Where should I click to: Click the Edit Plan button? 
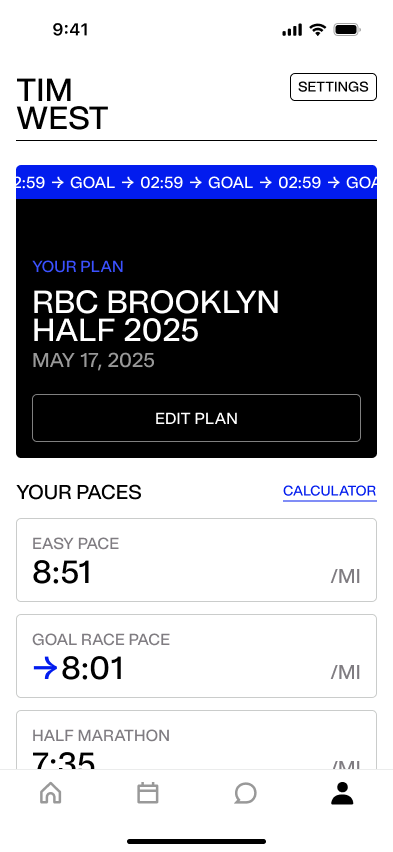tap(196, 418)
